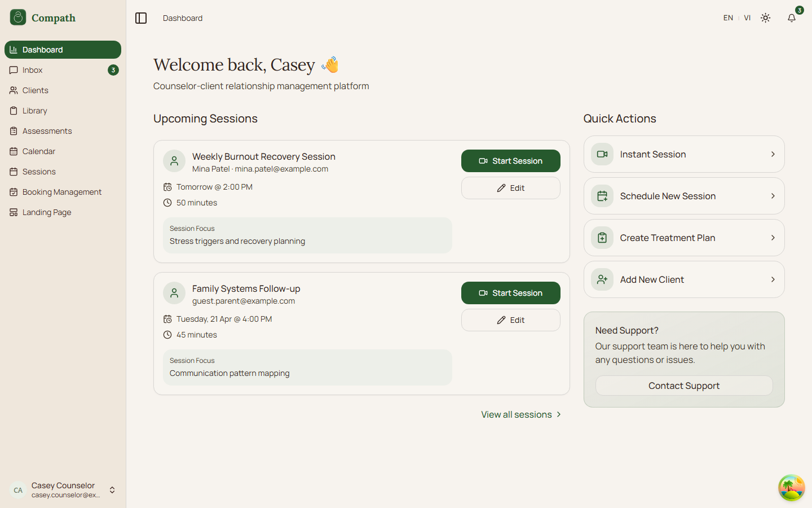
Task: Switch language to VI
Action: [x=747, y=18]
